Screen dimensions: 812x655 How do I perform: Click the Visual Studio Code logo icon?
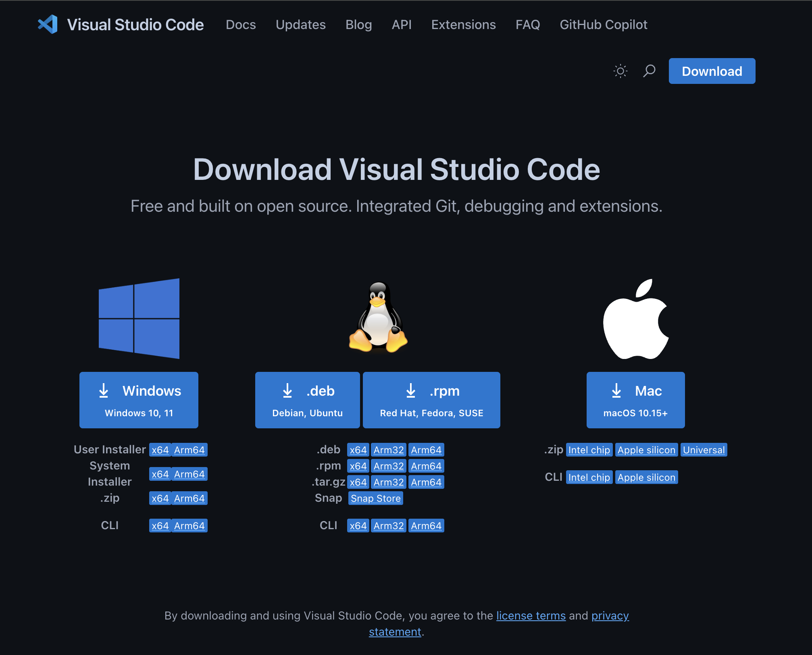[x=48, y=25]
